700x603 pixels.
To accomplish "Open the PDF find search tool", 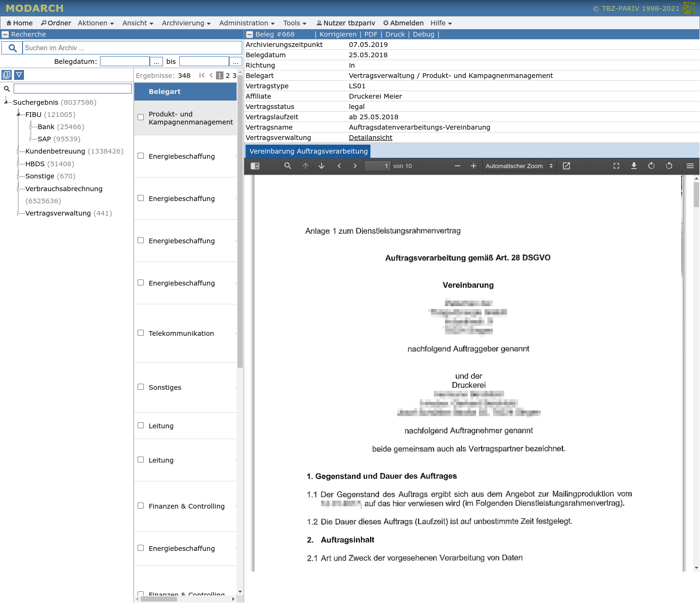I will click(288, 166).
